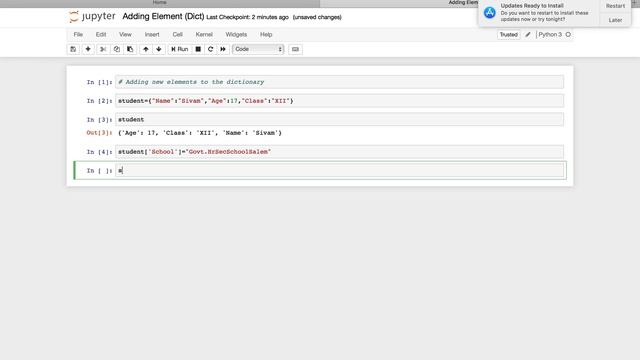The image size is (640, 360).
Task: Click the Out[3]: prompt label
Action: [x=99, y=133]
